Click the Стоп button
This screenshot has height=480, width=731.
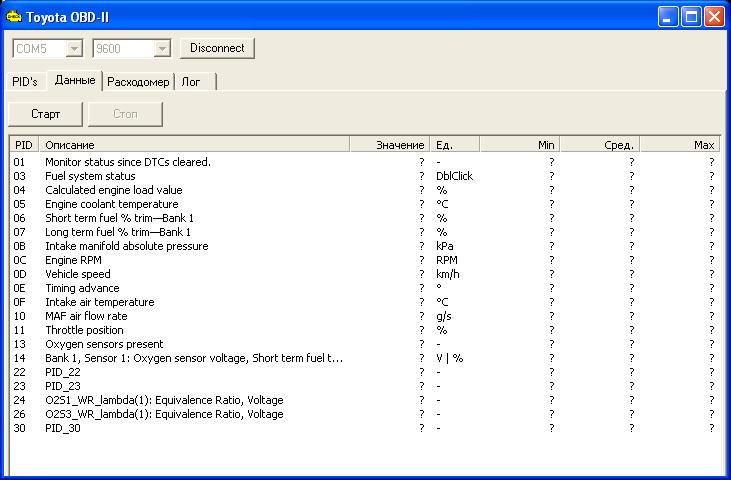point(125,114)
